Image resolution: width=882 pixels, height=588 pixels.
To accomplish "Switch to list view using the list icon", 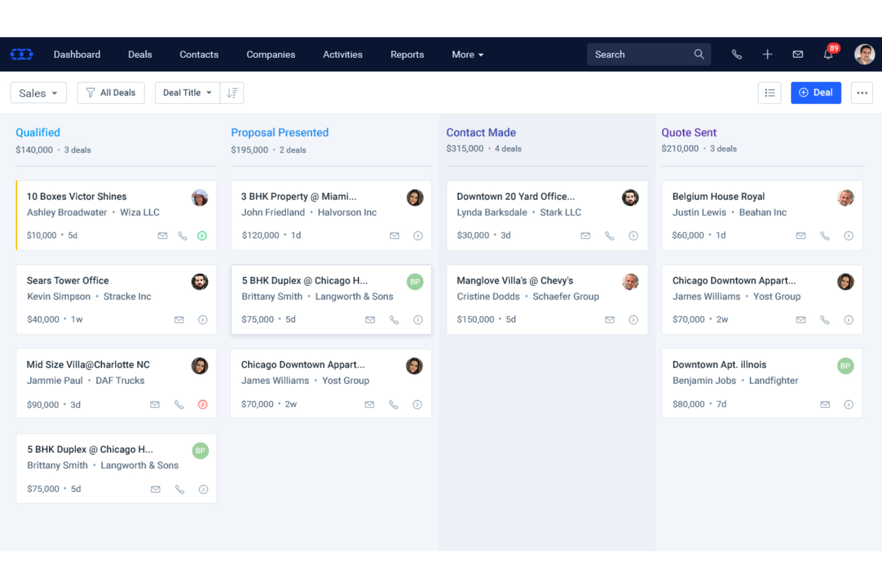I will click(769, 92).
